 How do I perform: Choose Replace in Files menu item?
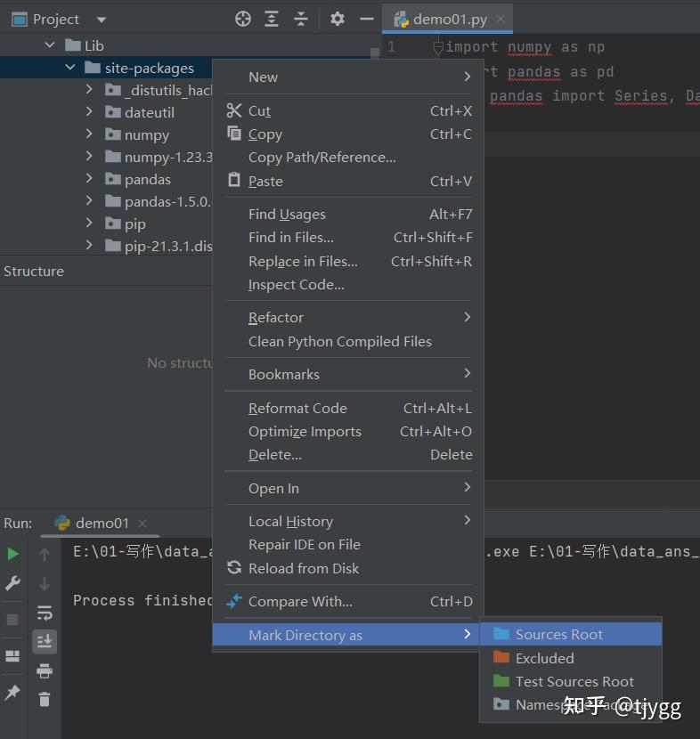click(348, 261)
